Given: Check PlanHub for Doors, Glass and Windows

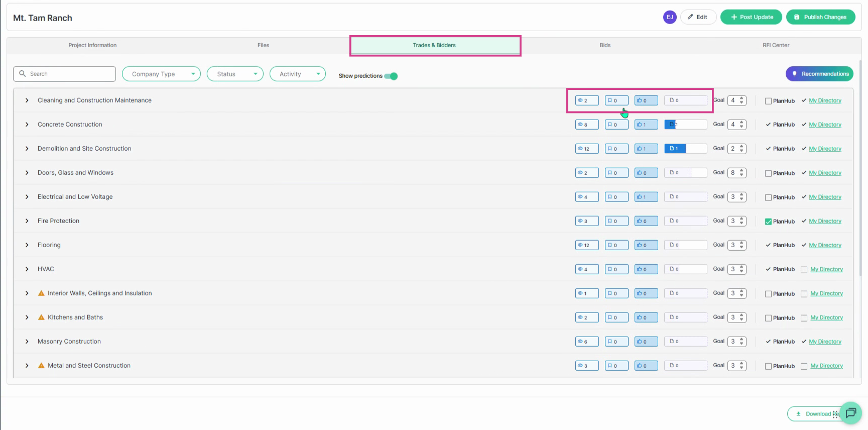Looking at the screenshot, I should tap(768, 173).
